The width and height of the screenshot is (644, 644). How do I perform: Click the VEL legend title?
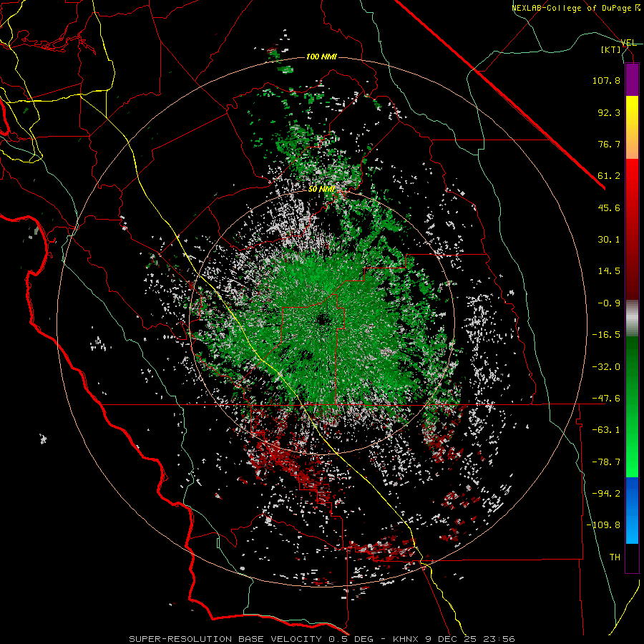628,43
